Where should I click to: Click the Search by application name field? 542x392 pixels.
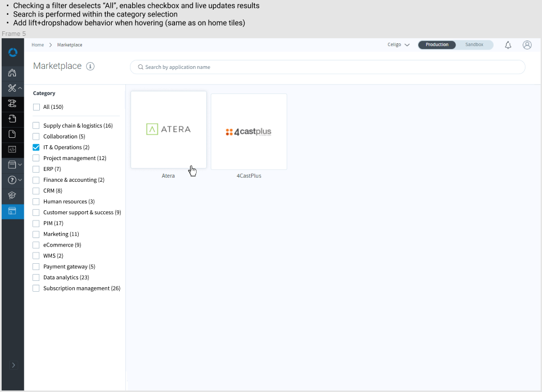pos(327,67)
